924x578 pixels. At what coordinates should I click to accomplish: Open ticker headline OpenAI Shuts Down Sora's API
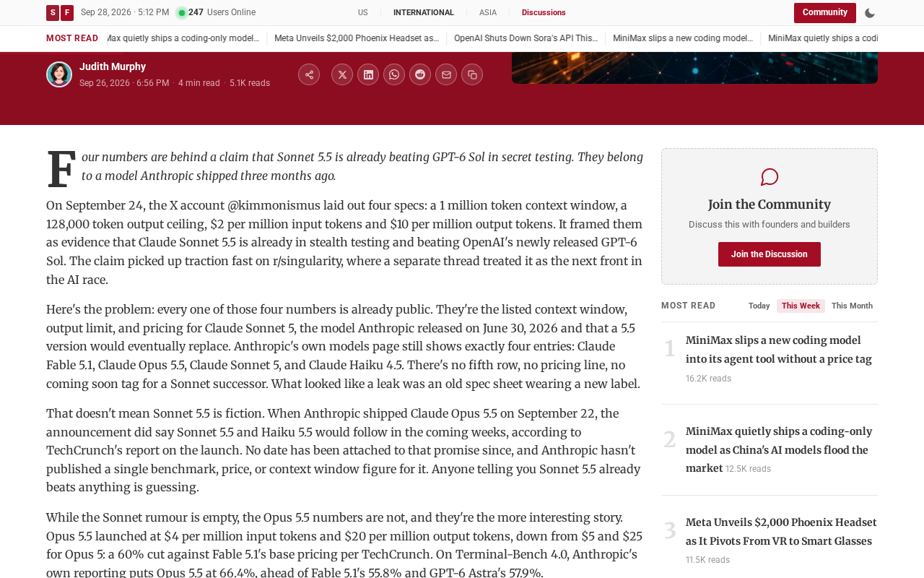pos(526,38)
